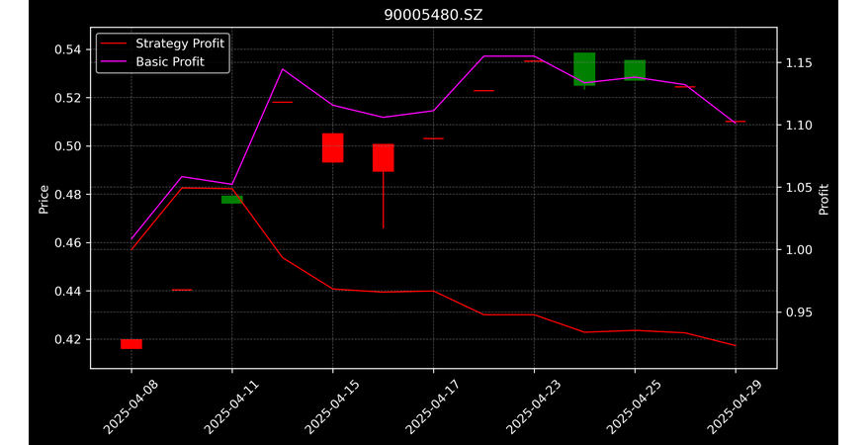This screenshot has height=445, width=868.
Task: Click the 0.44 price tick label
Action: tap(67, 291)
